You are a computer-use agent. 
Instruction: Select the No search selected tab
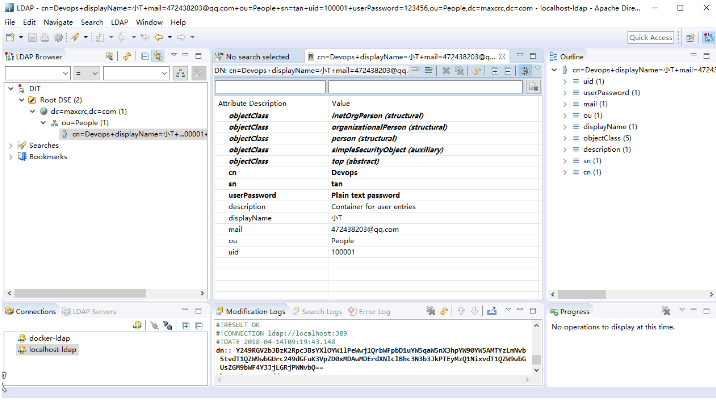click(253, 57)
